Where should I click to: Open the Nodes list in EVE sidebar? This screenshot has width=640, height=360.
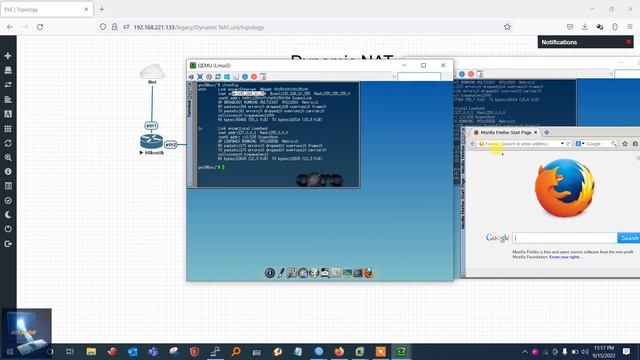tap(8, 70)
